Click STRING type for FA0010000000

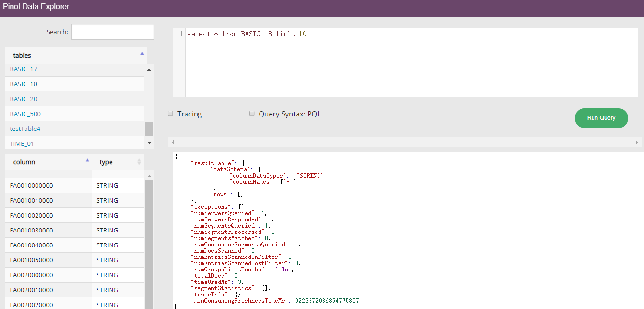point(107,186)
